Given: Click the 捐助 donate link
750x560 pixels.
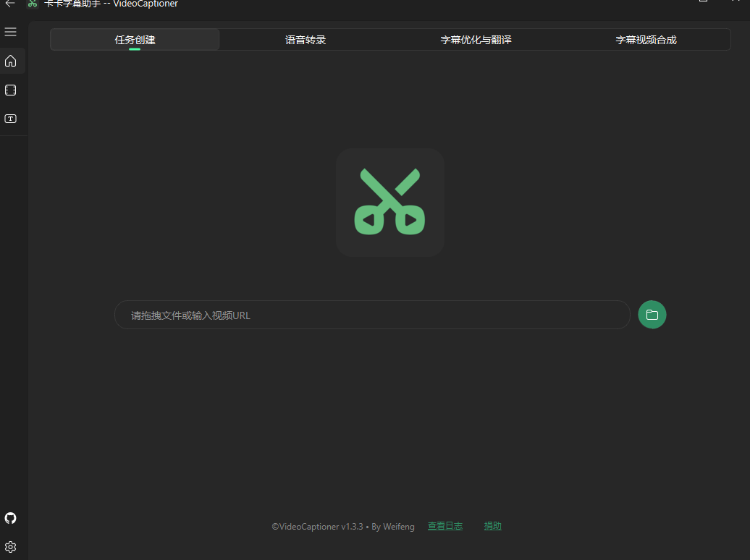Looking at the screenshot, I should 493,526.
